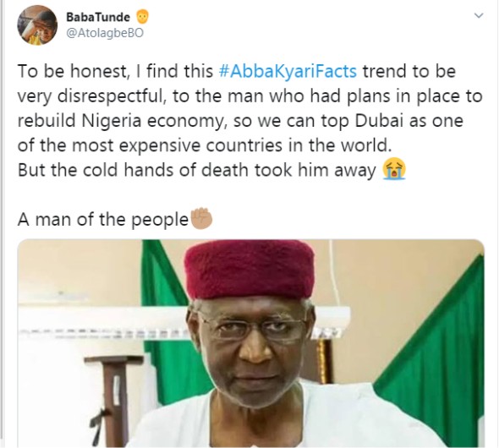
Task: Click the word "Nigeria" in the tweet text
Action: [x=112, y=121]
